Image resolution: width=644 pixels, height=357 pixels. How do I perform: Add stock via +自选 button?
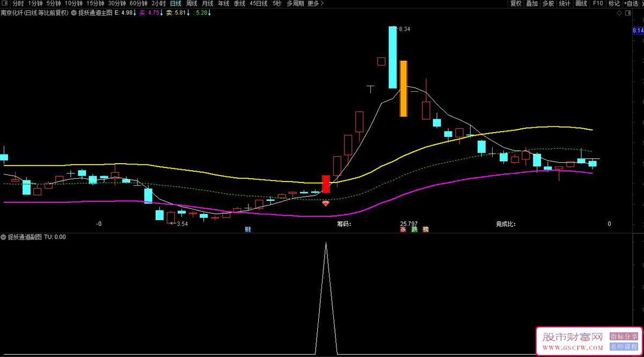pos(632,3)
